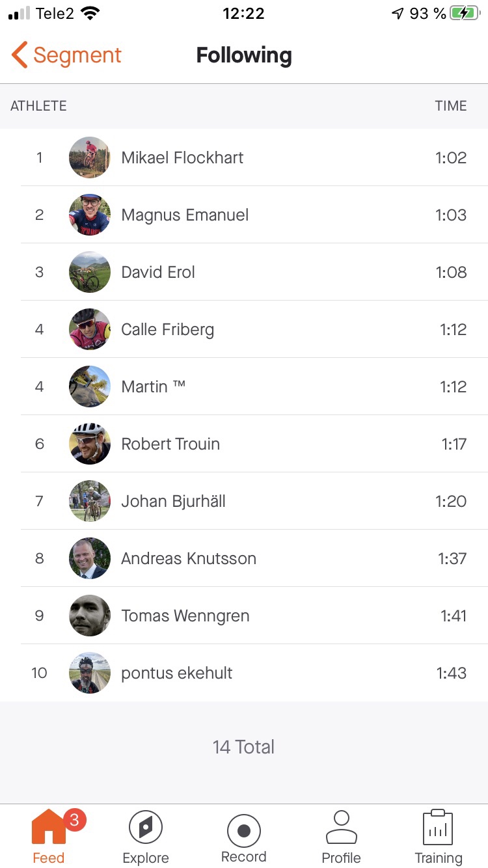Image resolution: width=488 pixels, height=868 pixels.
Task: Tap the Record circle icon
Action: tap(244, 831)
